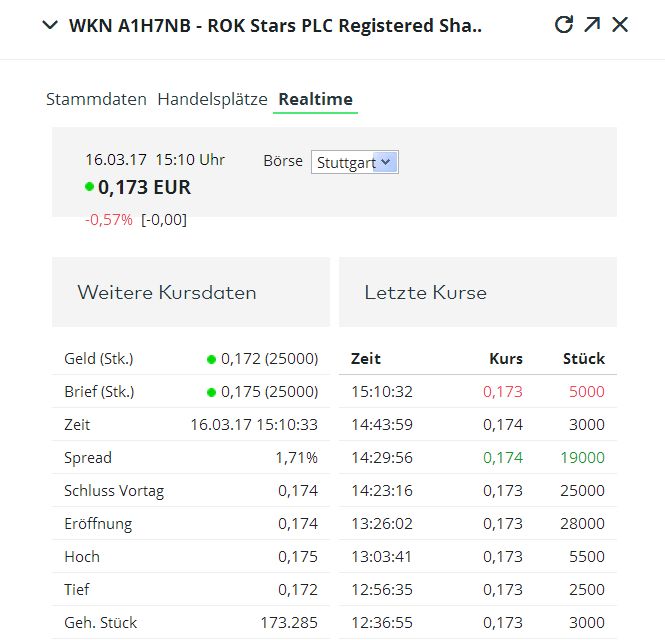Click the Spread 1,71% value
Image resolution: width=665 pixels, height=640 pixels.
point(297,458)
